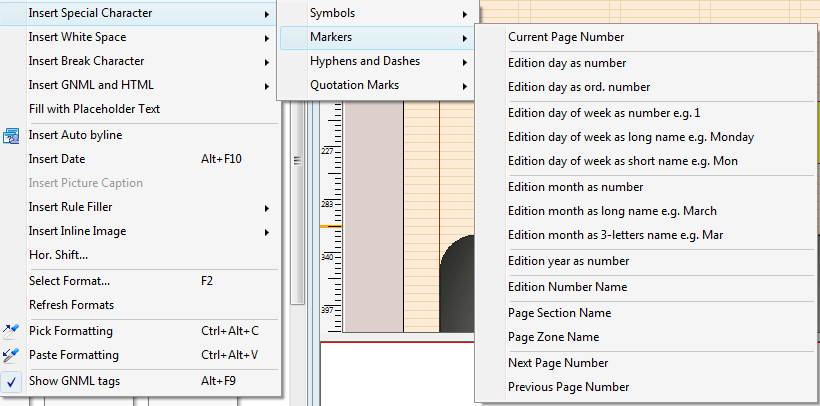Viewport: 820px width, 406px height.
Task: Insert Edition month as 3-letters name
Action: coord(646,235)
